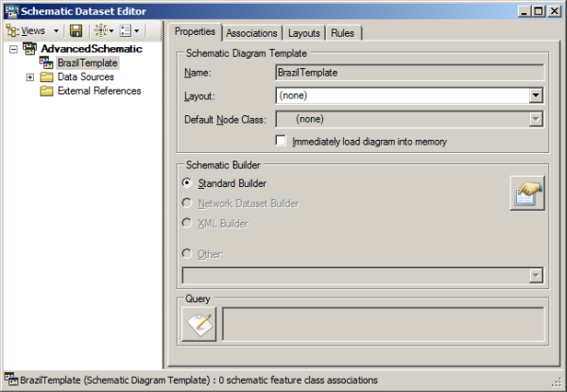The image size is (567, 392).
Task: Click the Name field with BrazilTemplate
Action: click(x=410, y=73)
